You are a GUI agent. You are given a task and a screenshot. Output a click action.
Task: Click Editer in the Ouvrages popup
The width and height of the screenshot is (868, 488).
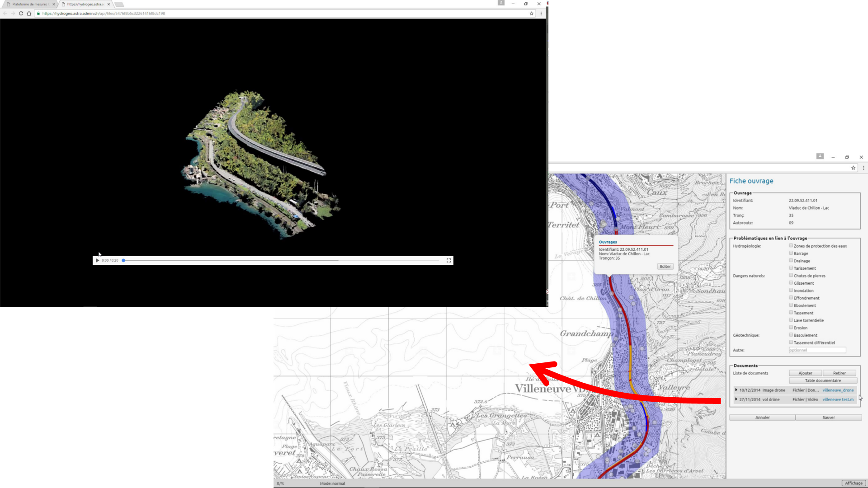pyautogui.click(x=665, y=267)
